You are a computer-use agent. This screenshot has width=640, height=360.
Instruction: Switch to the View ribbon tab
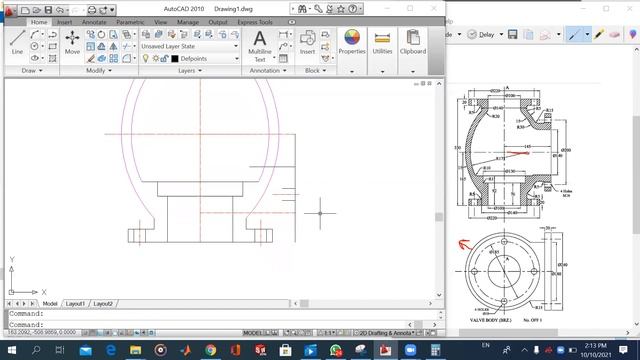coord(160,22)
